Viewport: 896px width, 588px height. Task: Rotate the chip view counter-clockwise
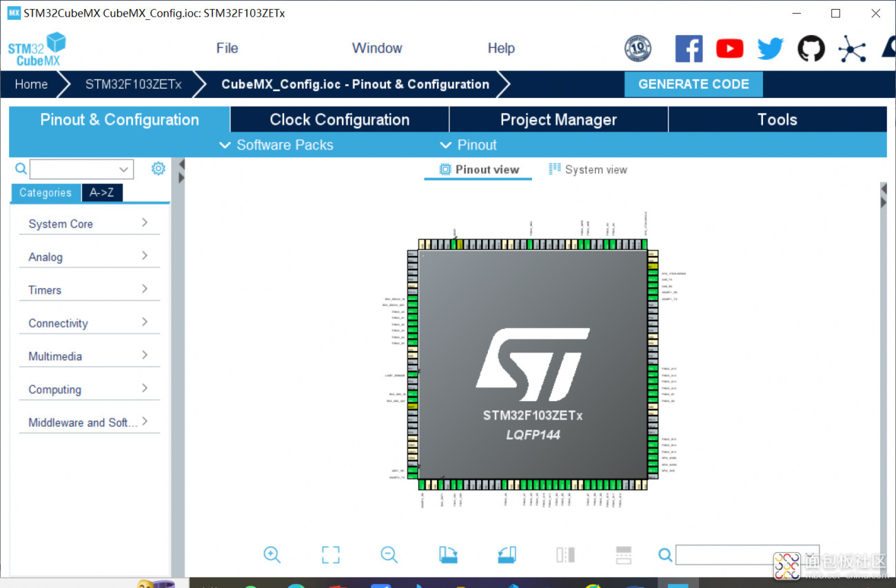tap(507, 555)
